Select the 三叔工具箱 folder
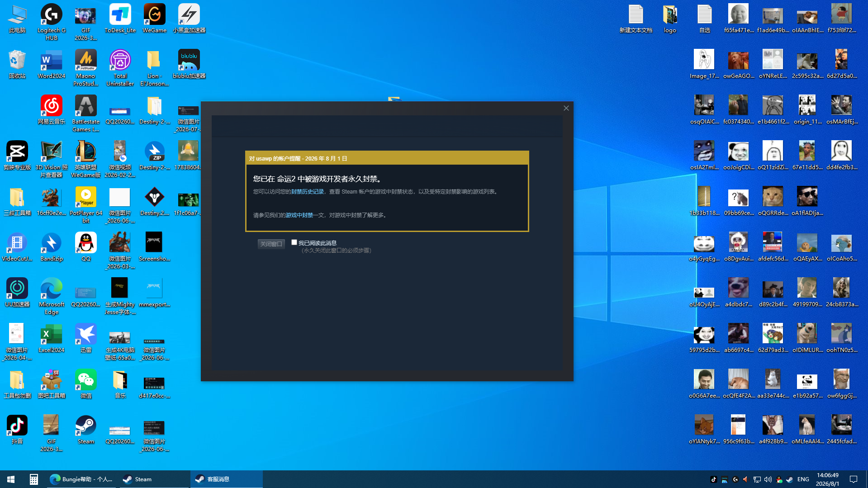The image size is (868, 488). (17, 202)
